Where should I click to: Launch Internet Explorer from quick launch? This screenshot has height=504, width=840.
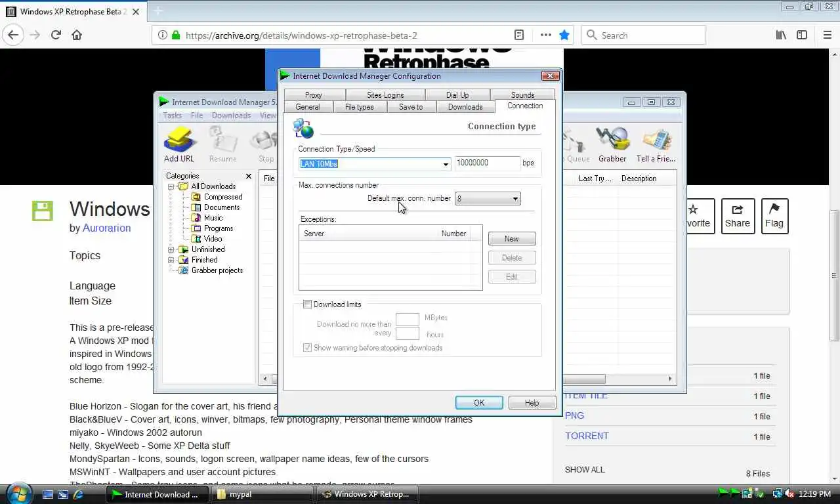coord(79,494)
